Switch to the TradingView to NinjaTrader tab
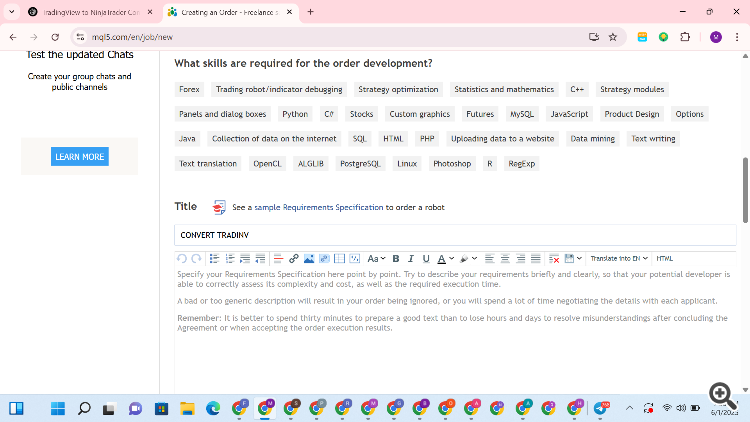 click(x=90, y=12)
